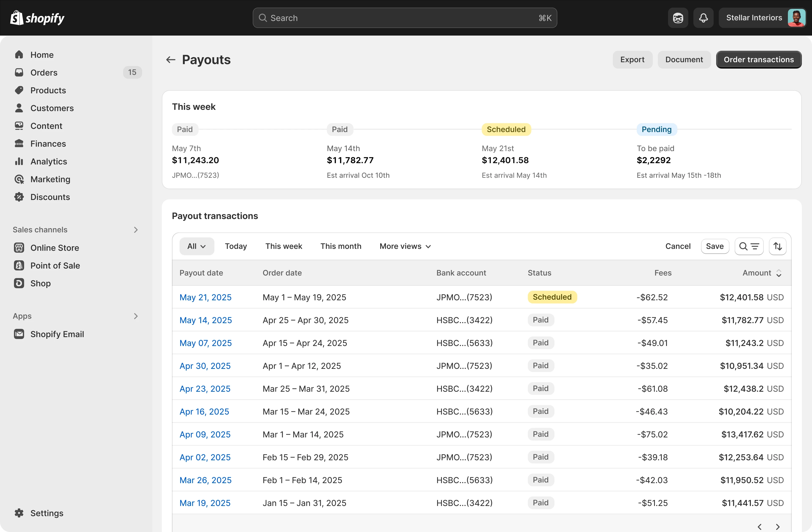Expand the Apps section chevron
The width and height of the screenshot is (812, 532).
[x=136, y=316]
